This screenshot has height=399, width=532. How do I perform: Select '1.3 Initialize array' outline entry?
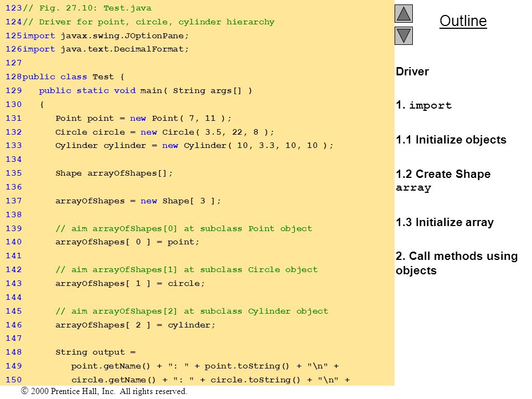444,222
